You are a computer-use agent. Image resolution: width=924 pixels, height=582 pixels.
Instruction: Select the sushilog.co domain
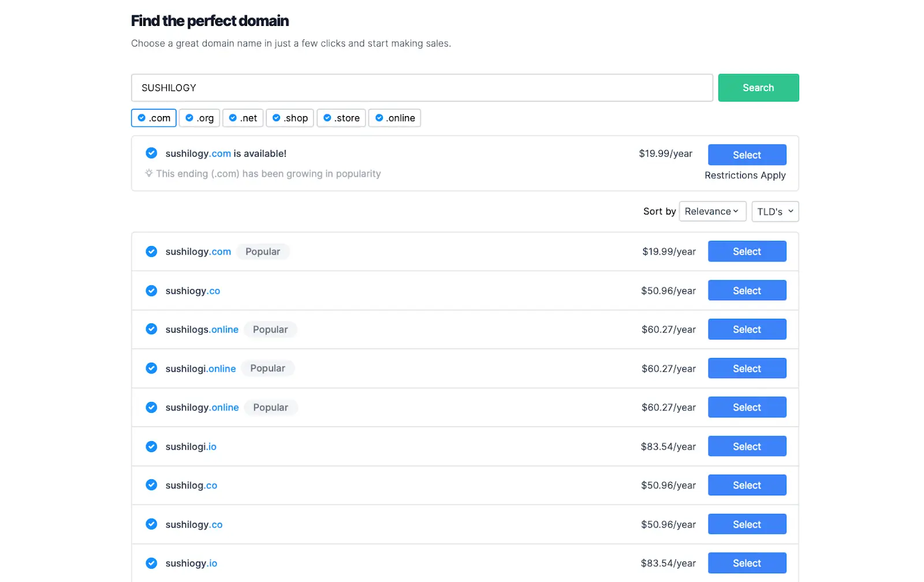click(747, 485)
